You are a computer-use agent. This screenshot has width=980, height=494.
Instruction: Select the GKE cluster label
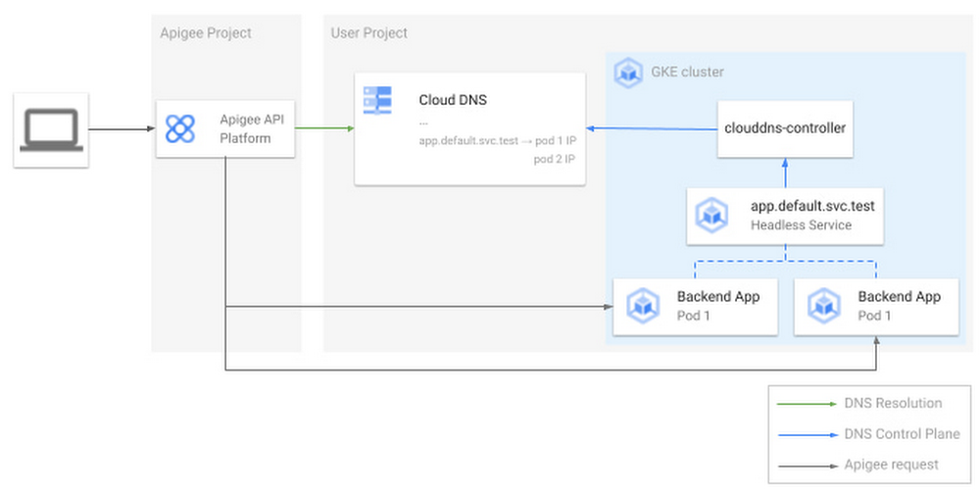(x=688, y=72)
